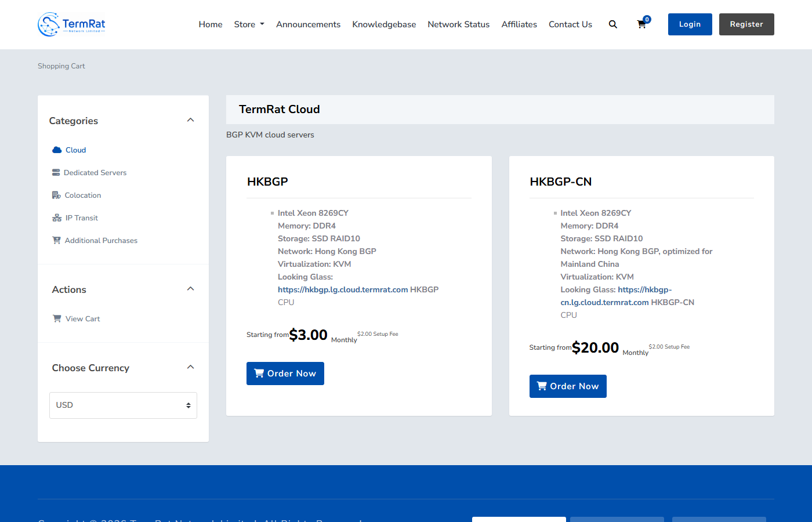Order Now for HKBGP plan

[285, 374]
